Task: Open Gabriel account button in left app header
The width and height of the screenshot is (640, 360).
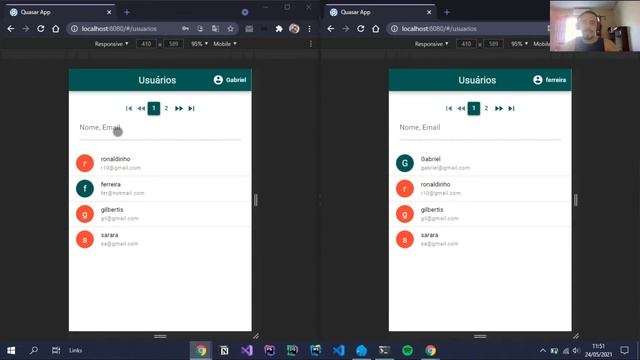Action: [x=230, y=80]
